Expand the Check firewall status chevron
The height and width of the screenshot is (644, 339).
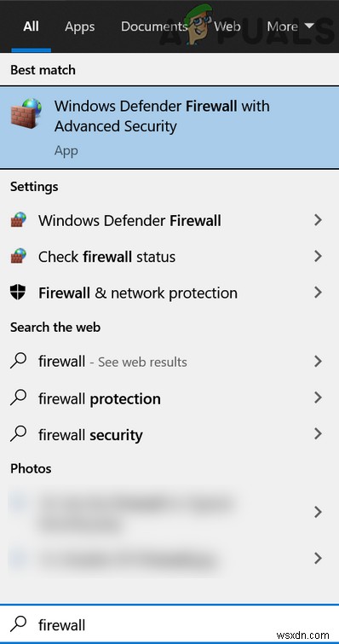click(317, 257)
